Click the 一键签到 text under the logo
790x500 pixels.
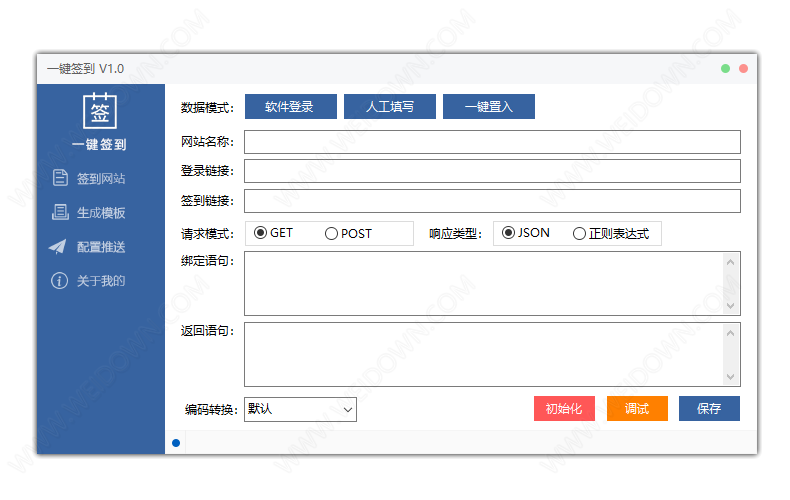click(x=99, y=145)
